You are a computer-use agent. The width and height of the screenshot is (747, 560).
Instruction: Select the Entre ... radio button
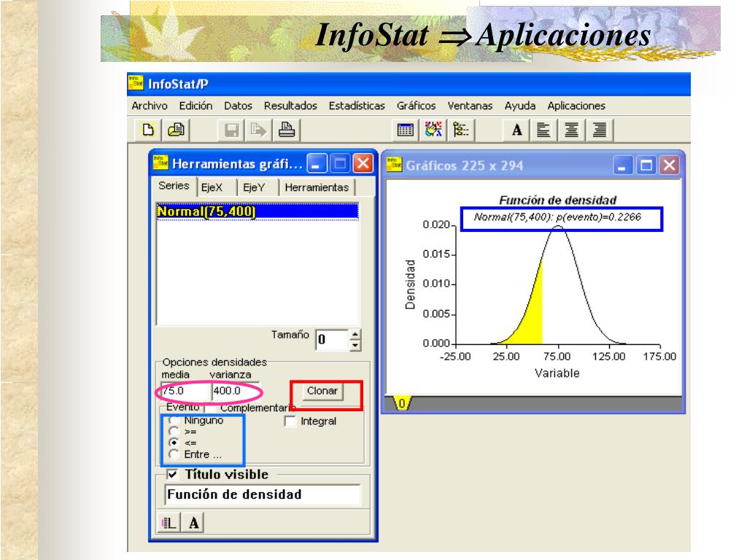pyautogui.click(x=174, y=454)
